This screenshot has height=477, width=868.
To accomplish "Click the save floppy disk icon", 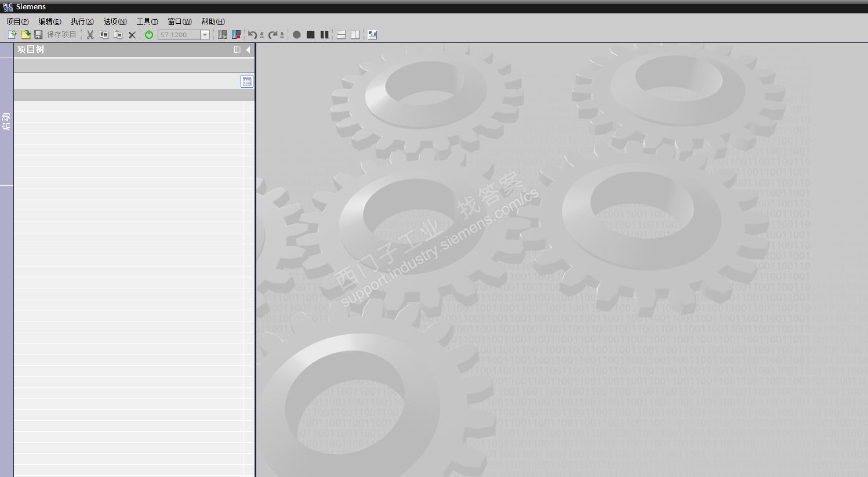I will point(38,35).
